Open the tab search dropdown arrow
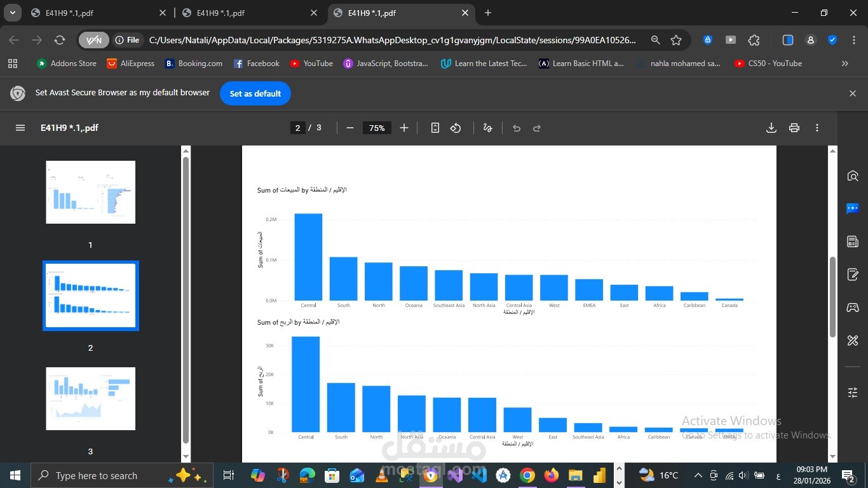Screen dimensions: 868x488 point(12,13)
